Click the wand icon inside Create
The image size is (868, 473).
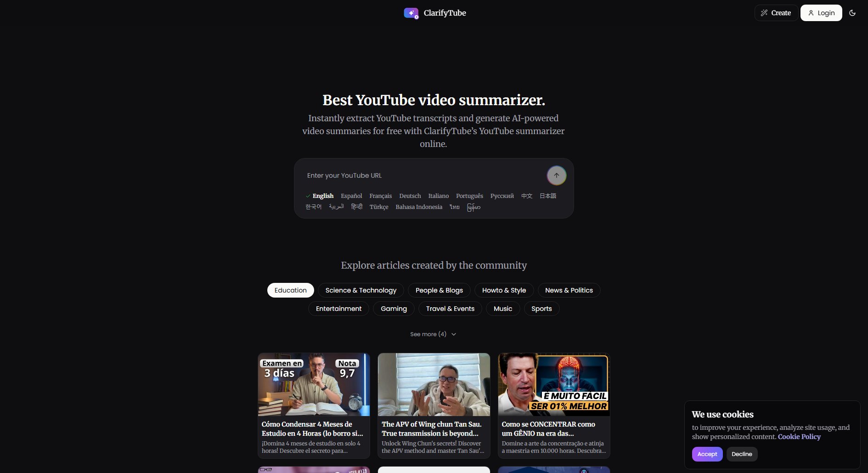(763, 12)
